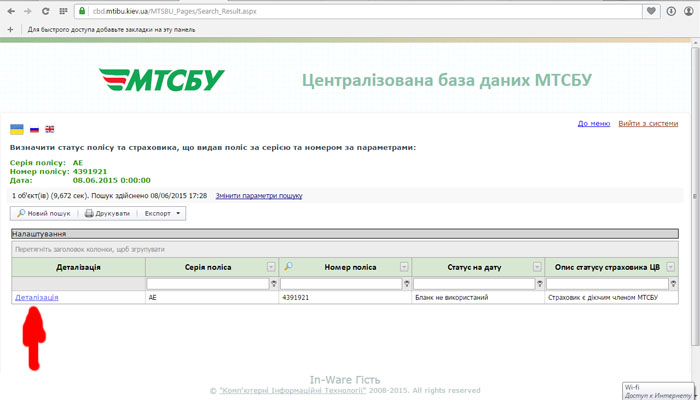The height and width of the screenshot is (400, 700).
Task: Open the Експорт dropdown
Action: (162, 213)
